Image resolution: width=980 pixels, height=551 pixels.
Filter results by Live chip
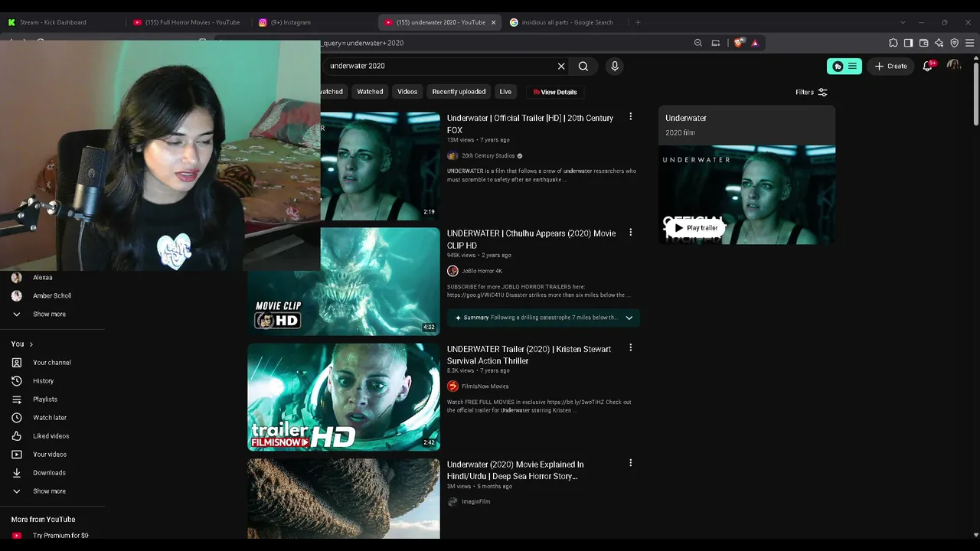[505, 92]
